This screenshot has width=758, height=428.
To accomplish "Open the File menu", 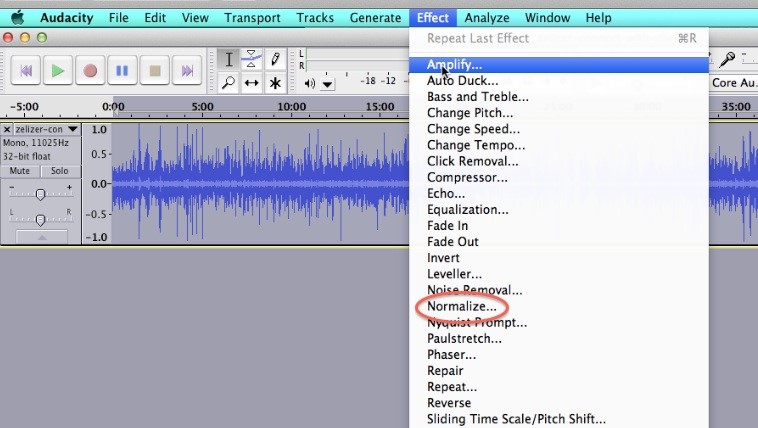I will (118, 18).
